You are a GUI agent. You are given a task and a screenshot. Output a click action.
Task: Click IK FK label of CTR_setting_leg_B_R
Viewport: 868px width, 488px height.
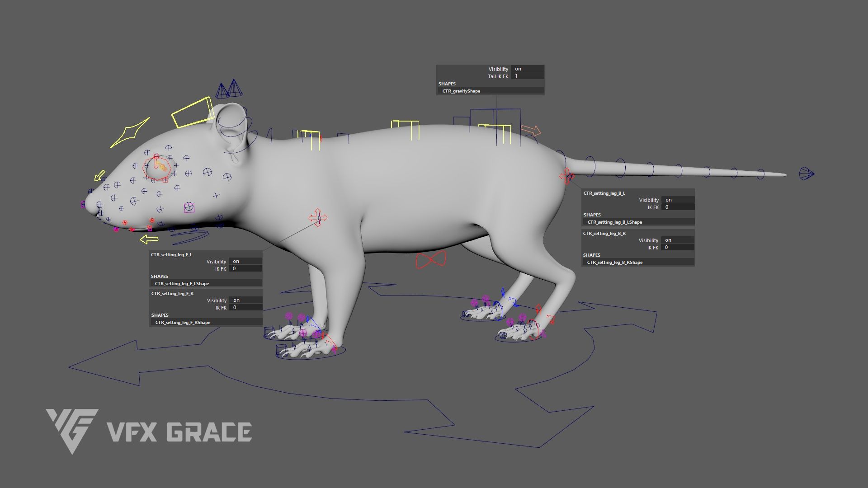(652, 248)
